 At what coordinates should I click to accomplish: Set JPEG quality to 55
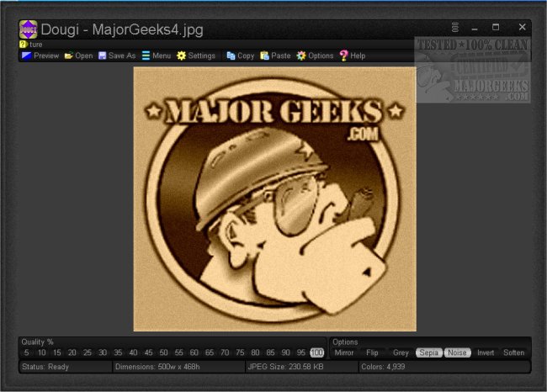coord(179,352)
